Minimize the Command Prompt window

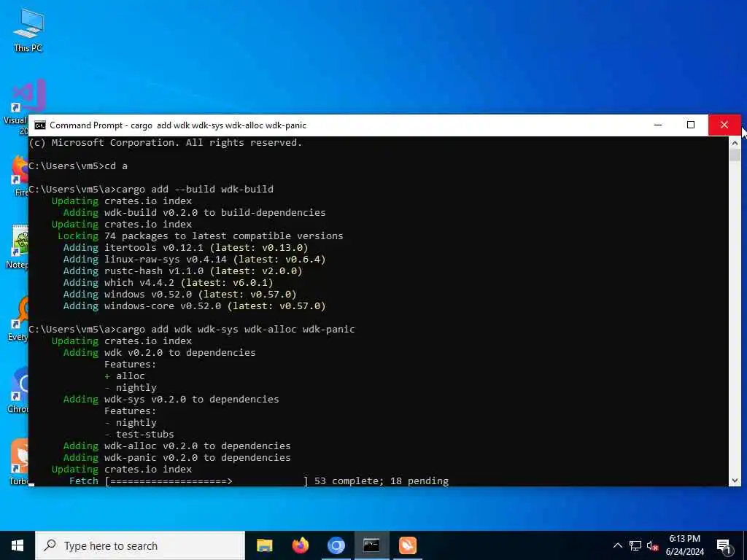658,125
